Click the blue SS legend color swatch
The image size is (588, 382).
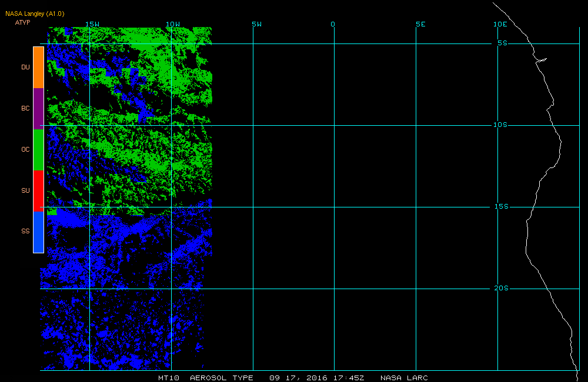pyautogui.click(x=39, y=232)
